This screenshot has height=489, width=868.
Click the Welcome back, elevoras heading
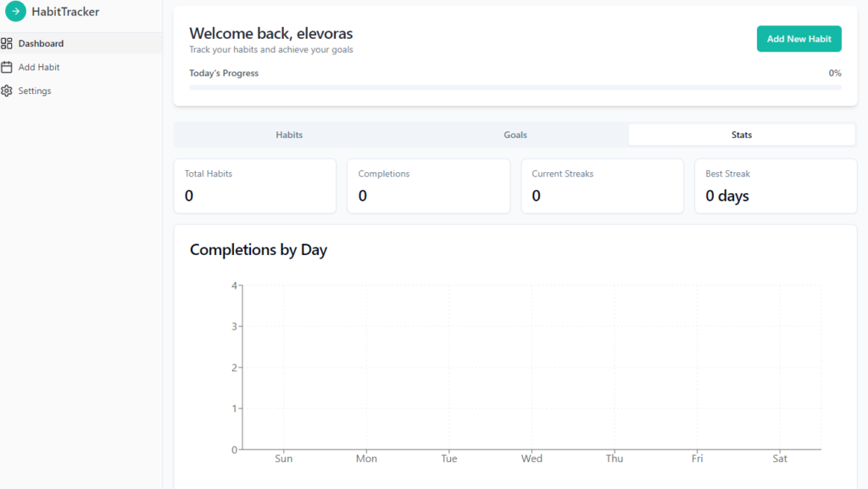[270, 33]
